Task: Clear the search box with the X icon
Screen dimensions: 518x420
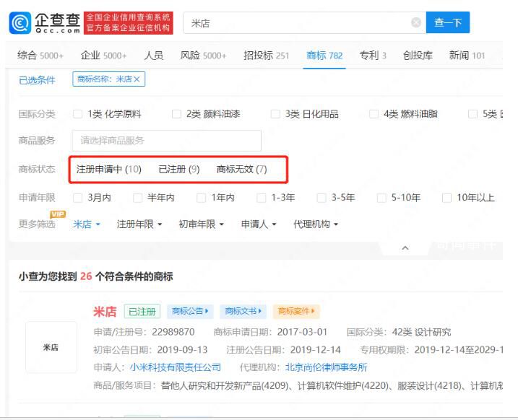Action: pos(416,22)
